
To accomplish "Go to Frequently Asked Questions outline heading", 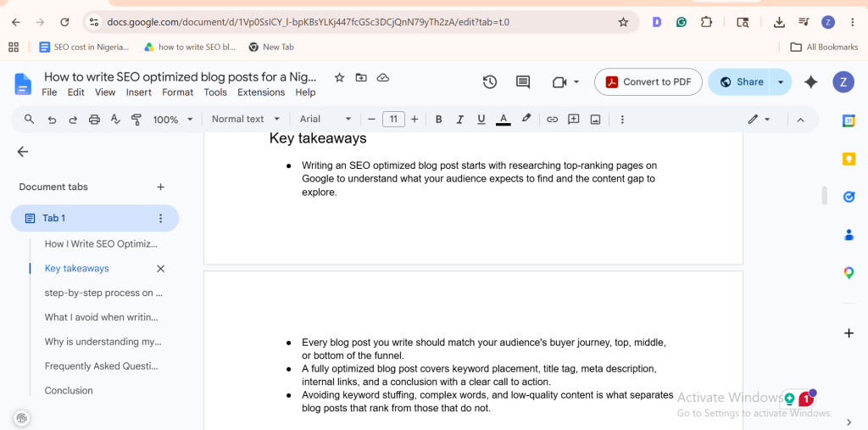I will (102, 366).
